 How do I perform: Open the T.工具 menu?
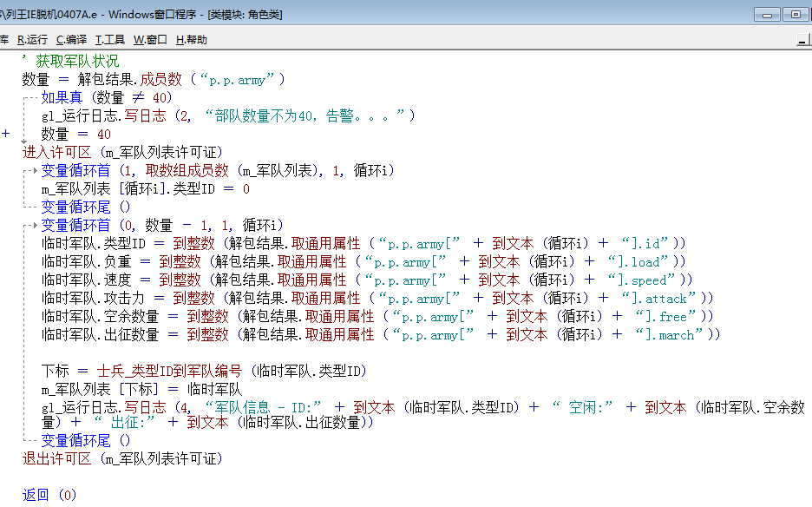(x=109, y=40)
